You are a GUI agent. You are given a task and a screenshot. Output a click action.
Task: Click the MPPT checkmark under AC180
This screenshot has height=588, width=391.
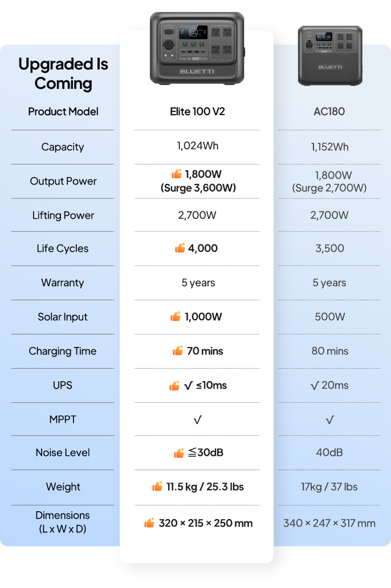click(x=329, y=420)
